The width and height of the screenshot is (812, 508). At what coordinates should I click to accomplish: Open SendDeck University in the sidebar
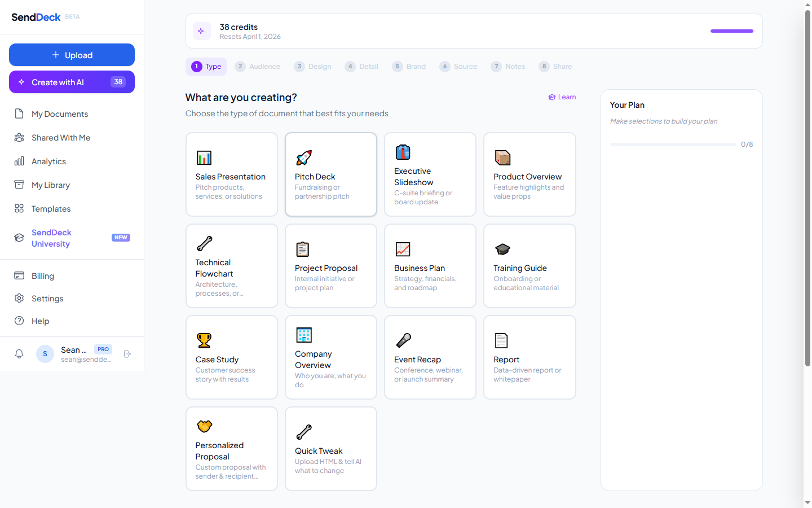[x=51, y=238]
